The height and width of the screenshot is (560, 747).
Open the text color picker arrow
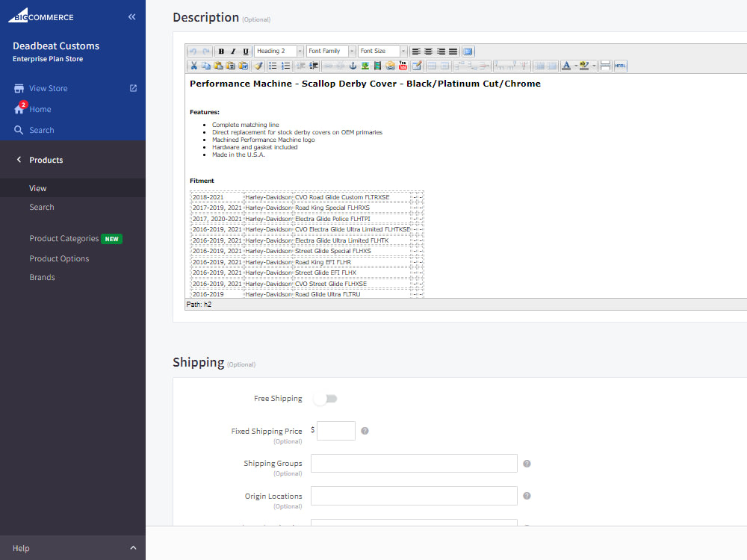pos(575,66)
